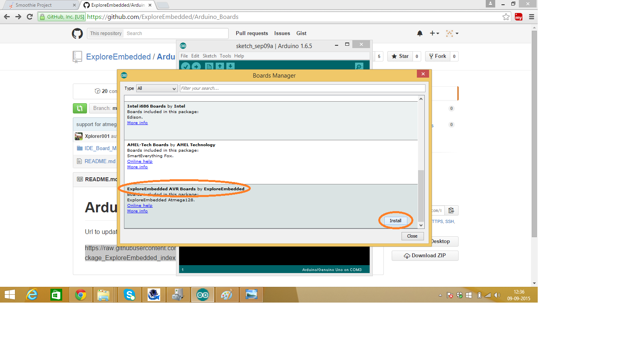This screenshot has width=644, height=353.
Task: Click the green compare branches button
Action: [80, 108]
